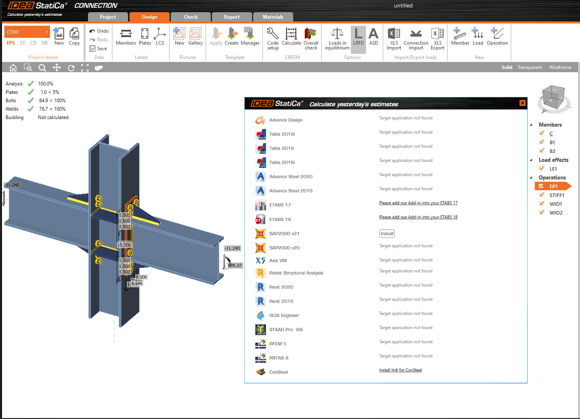Viewport: 580px width, 419px height.
Task: Open Code setup
Action: coord(273,38)
